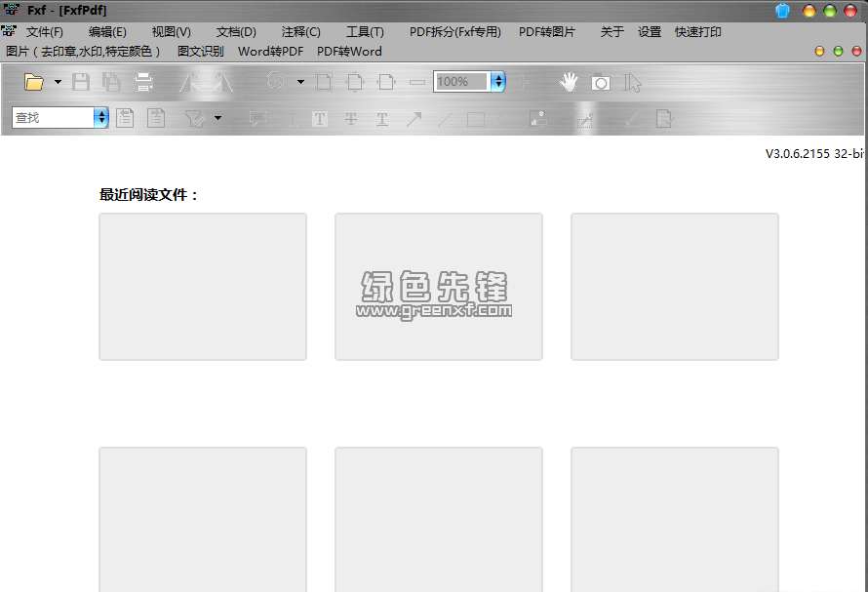Open the first recent file thumbnail

coord(203,287)
